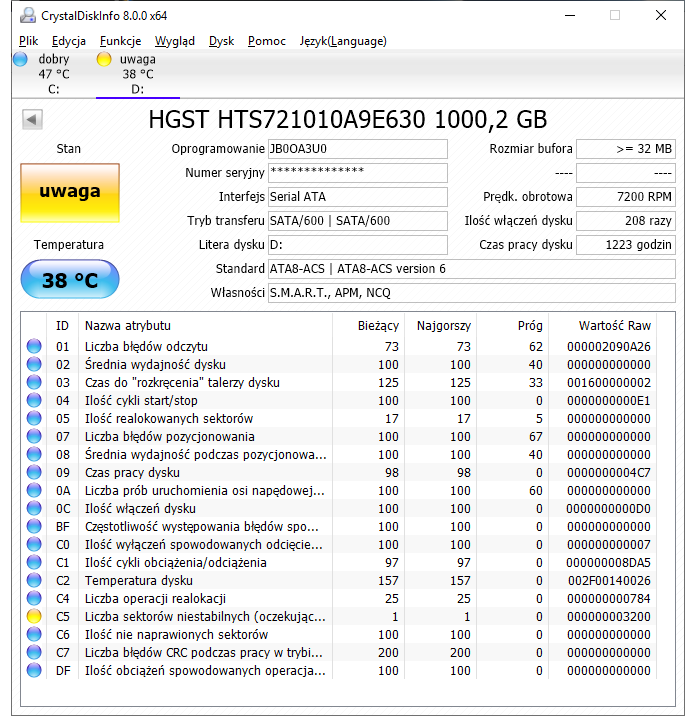The image size is (696, 716).
Task: Click the blue status icon of attribute 01
Action: (35, 347)
